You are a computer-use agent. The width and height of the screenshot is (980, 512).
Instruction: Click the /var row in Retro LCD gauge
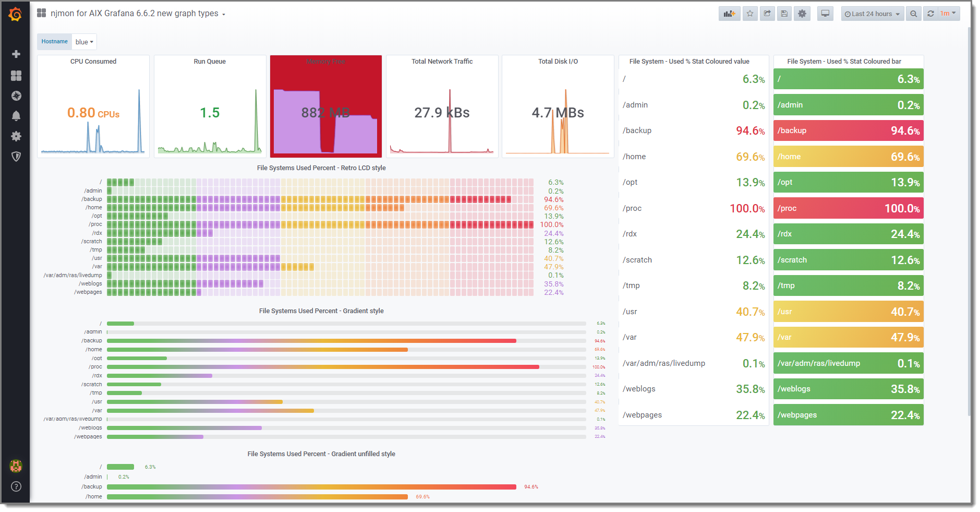pos(320,267)
